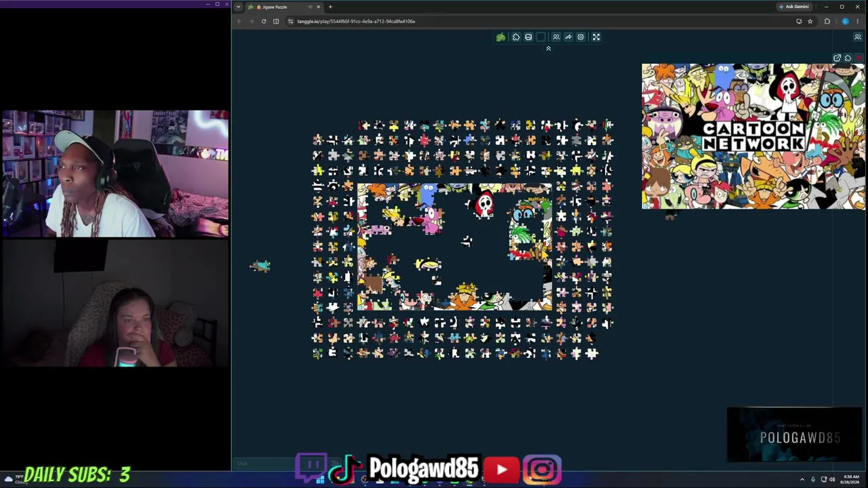The width and height of the screenshot is (868, 488).
Task: Click the Tanggle leaf logo icon
Action: [500, 37]
